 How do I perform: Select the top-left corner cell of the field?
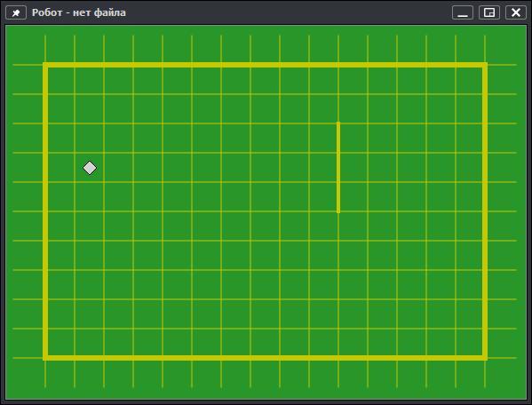(60, 80)
